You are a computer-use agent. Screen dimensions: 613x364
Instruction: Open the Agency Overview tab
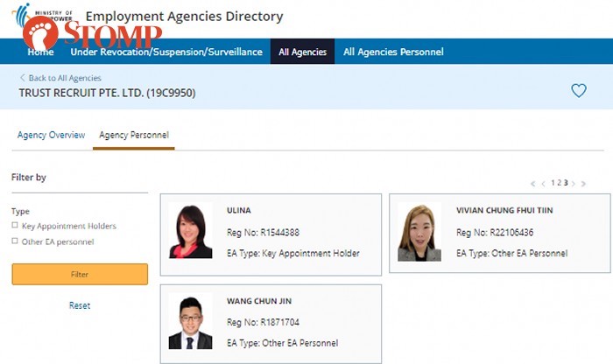51,135
